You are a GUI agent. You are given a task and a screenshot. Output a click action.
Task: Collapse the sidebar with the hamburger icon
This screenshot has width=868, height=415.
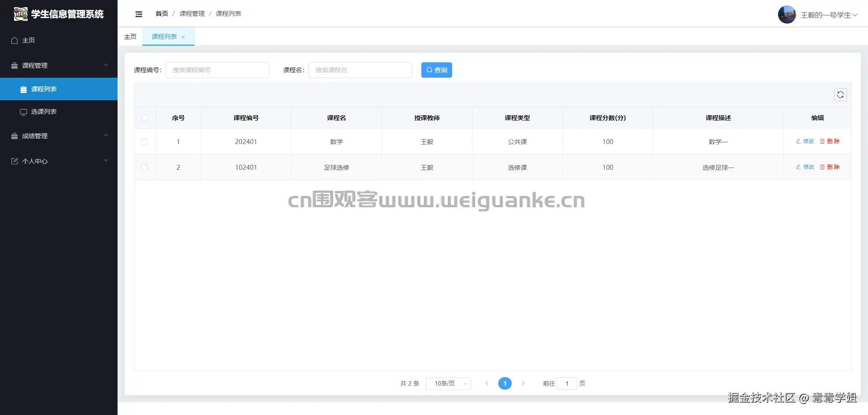(139, 14)
